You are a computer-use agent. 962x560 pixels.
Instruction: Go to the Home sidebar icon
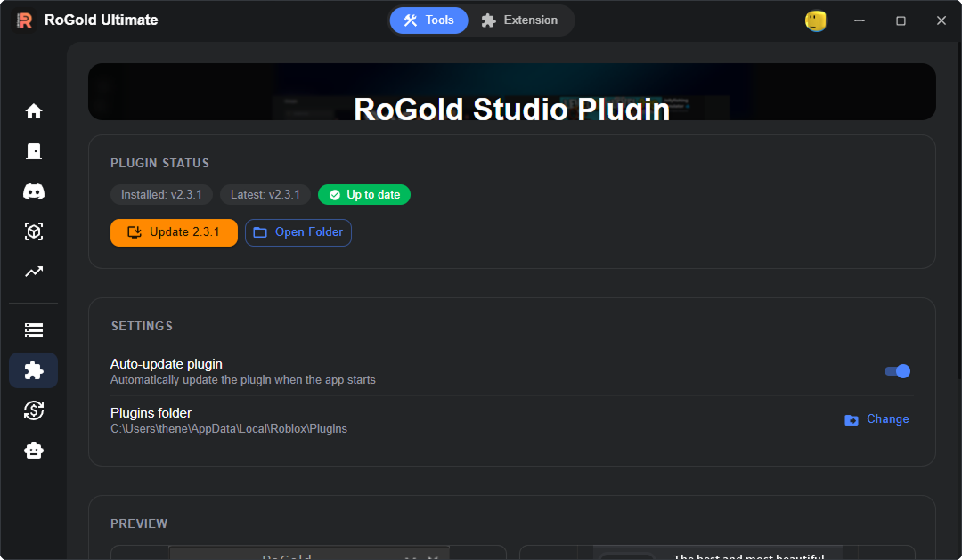coord(34,111)
